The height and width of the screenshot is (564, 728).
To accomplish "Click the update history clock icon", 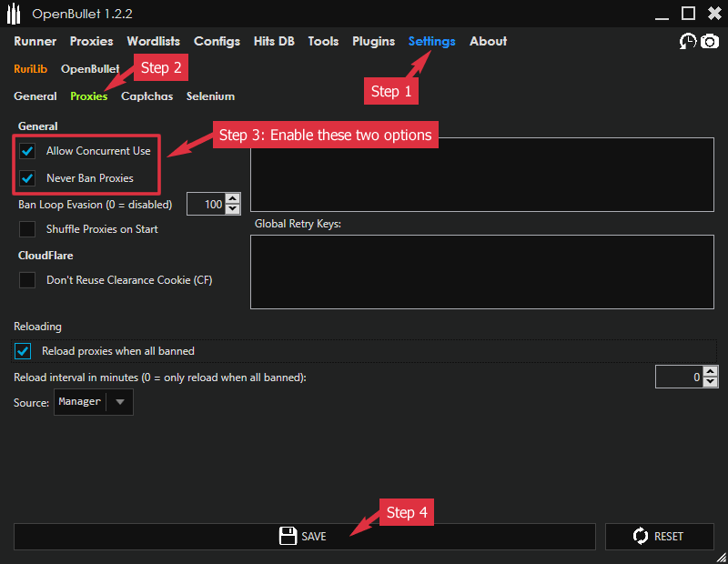I will pos(689,41).
